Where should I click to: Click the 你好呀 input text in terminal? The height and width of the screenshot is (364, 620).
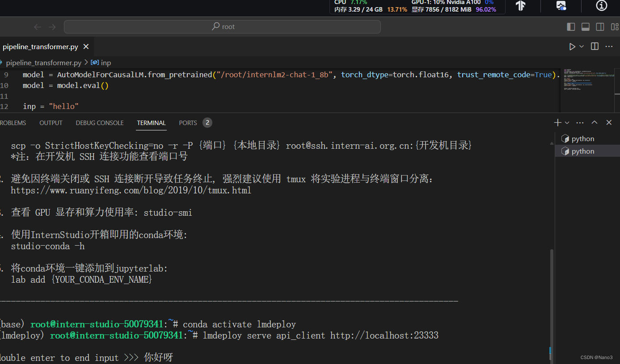(158, 358)
